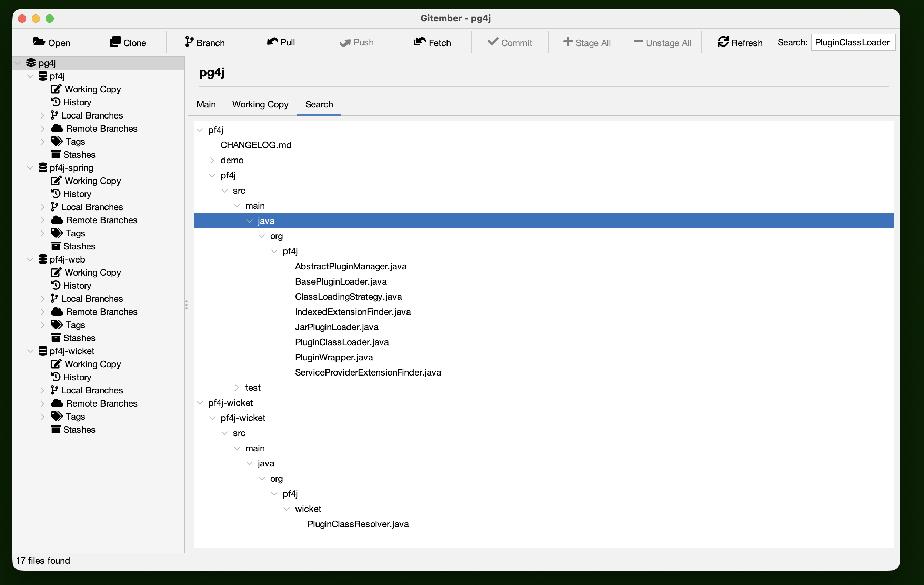Screen dimensions: 924x585
Task: Switch to the Working Copy tab
Action: coord(260,104)
